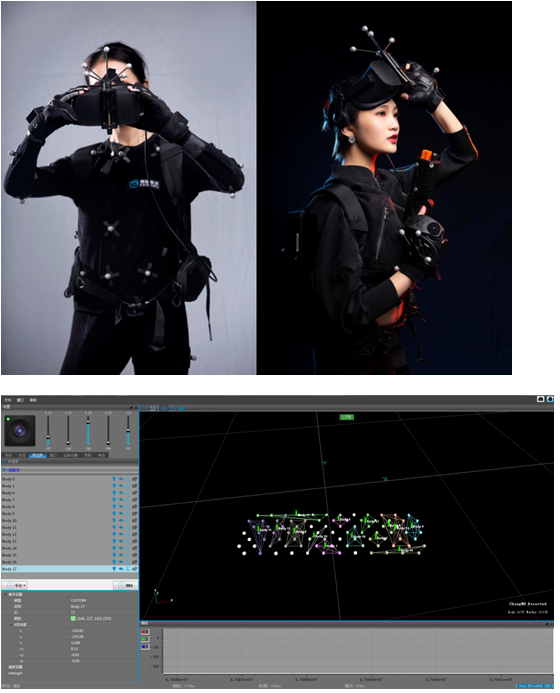Click the export icon on Body 11 row

tap(134, 528)
